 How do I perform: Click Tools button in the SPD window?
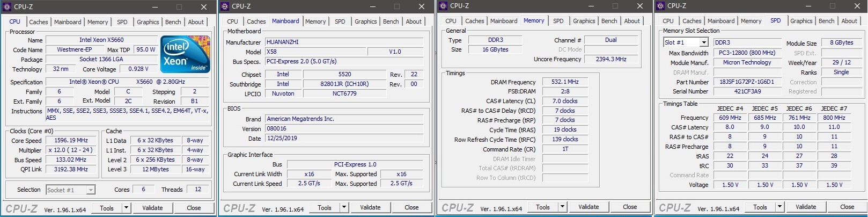click(x=760, y=207)
